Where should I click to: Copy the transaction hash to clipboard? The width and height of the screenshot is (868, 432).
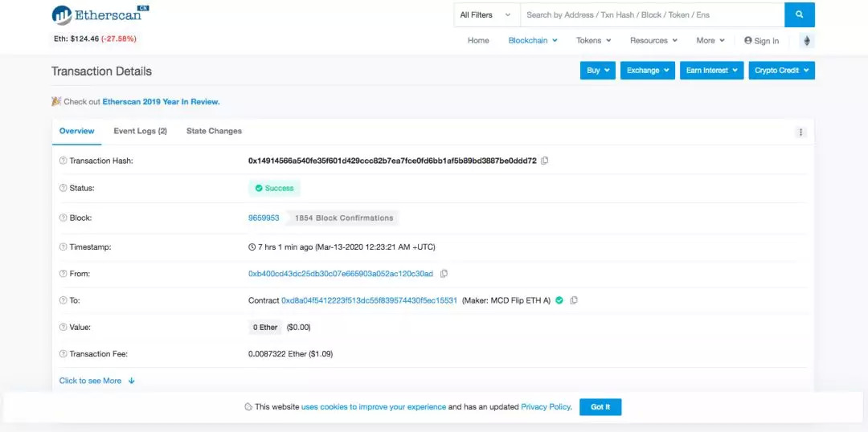pyautogui.click(x=545, y=161)
